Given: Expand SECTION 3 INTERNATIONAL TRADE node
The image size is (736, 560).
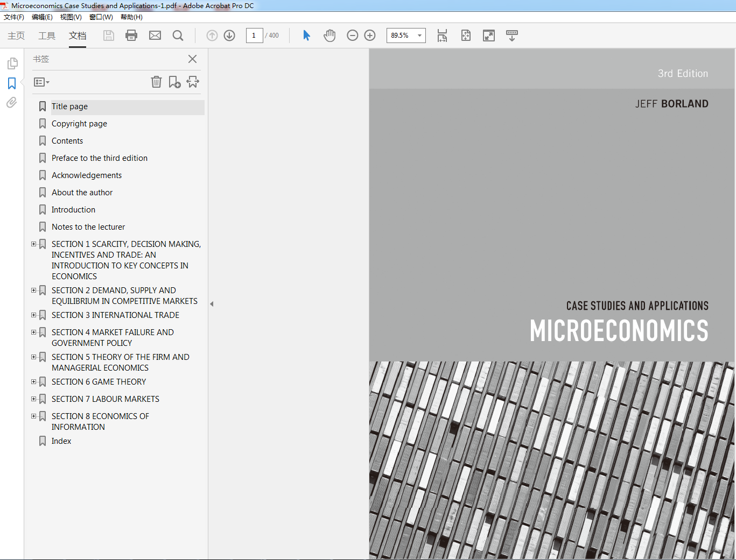Looking at the screenshot, I should [x=33, y=315].
